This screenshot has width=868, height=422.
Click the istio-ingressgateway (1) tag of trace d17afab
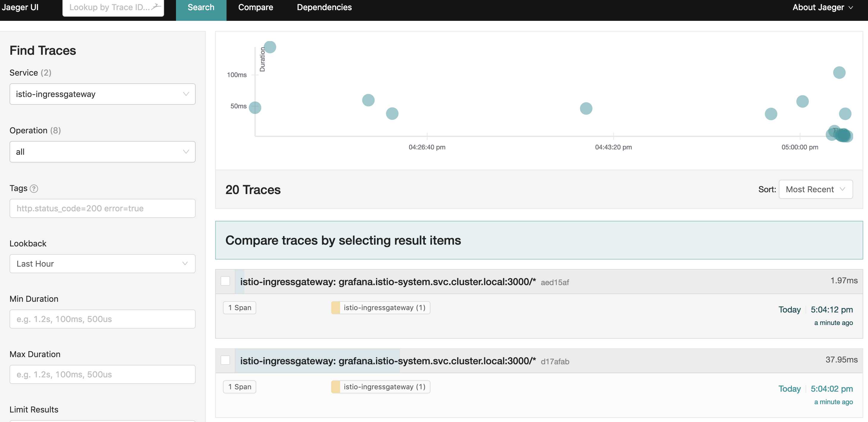[381, 387]
